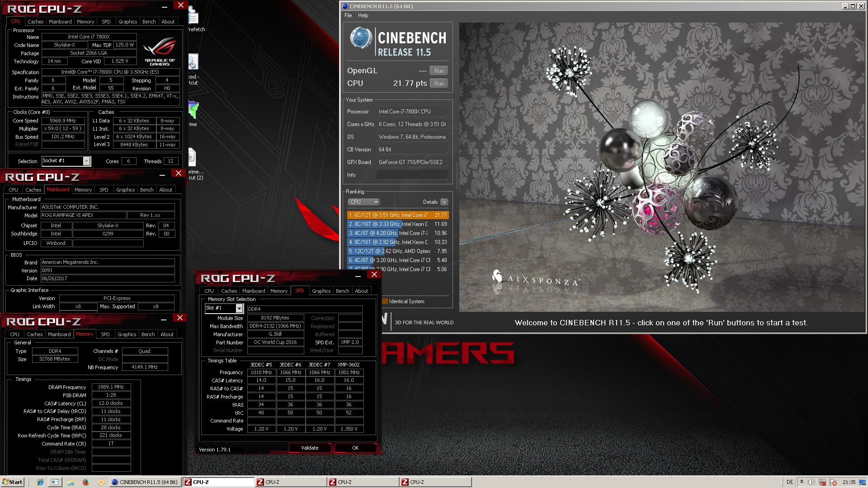This screenshot has width=868, height=488.
Task: Open the Help menu in Cinebench
Action: (363, 15)
